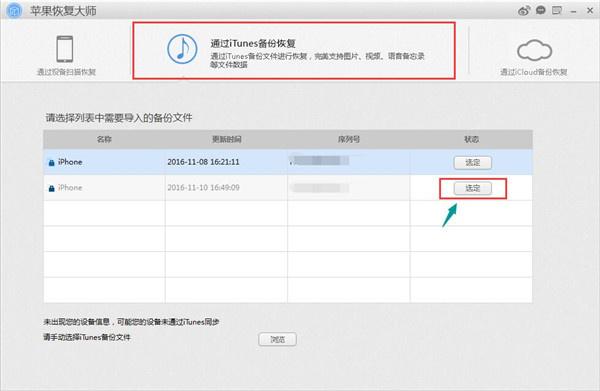Switch to 通过iCloud备份恢复 tab
Image resolution: width=600 pixels, height=391 pixels.
pyautogui.click(x=533, y=57)
